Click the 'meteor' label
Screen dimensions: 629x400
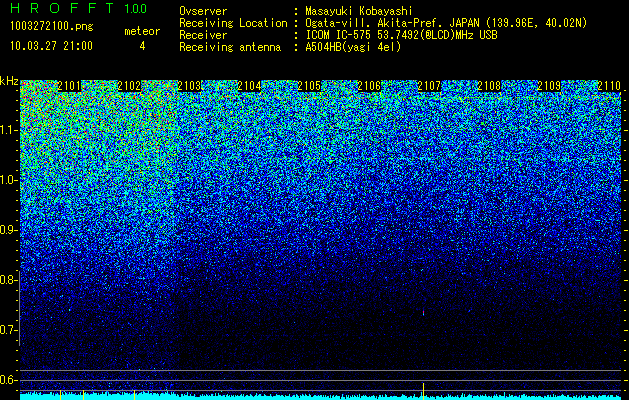coord(142,31)
